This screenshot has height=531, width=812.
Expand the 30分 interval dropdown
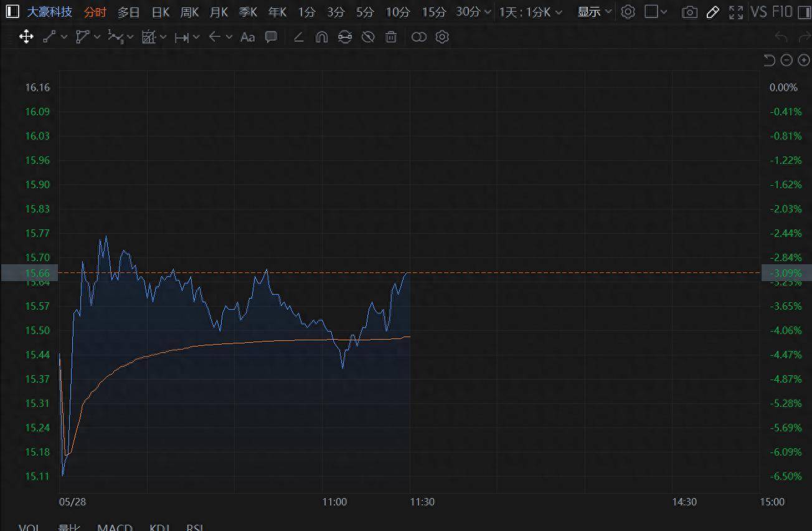pyautogui.click(x=486, y=12)
